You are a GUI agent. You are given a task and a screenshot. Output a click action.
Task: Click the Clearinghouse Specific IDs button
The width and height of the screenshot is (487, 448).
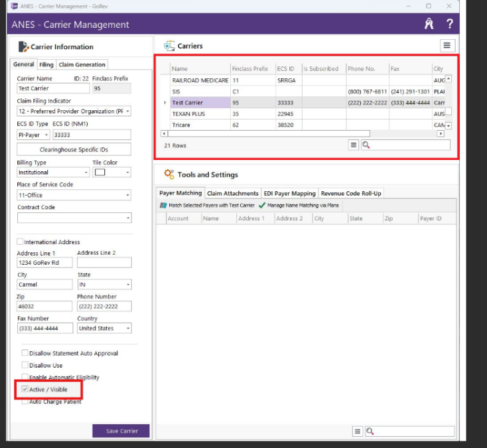click(x=74, y=150)
